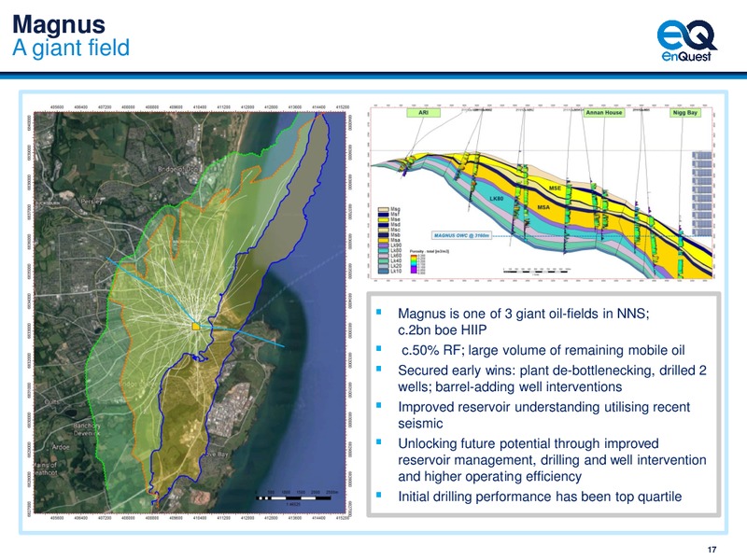Click the cross-section scale bar
The height and width of the screenshot is (560, 747).
click(537, 271)
